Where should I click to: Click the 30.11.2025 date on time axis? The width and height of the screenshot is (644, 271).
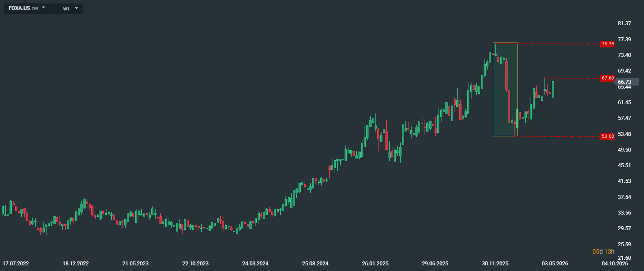click(x=495, y=264)
